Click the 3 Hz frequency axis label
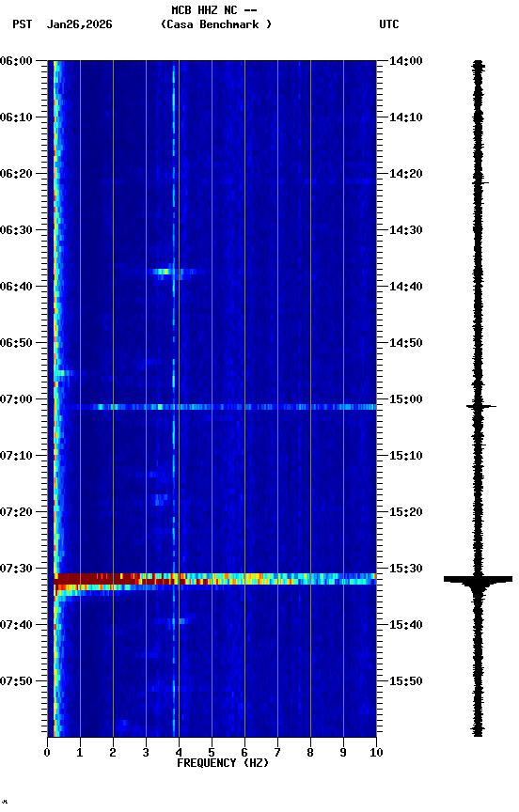This screenshot has height=812, width=519. pos(146,753)
